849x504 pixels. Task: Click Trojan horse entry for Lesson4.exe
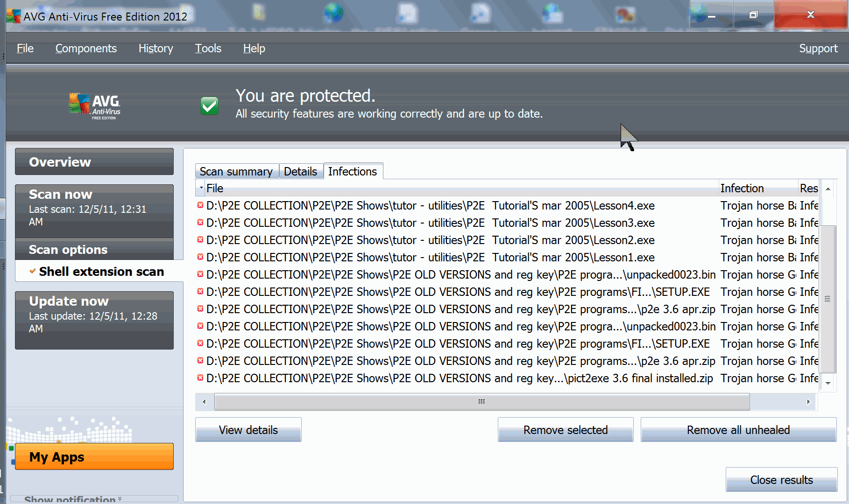tap(758, 205)
